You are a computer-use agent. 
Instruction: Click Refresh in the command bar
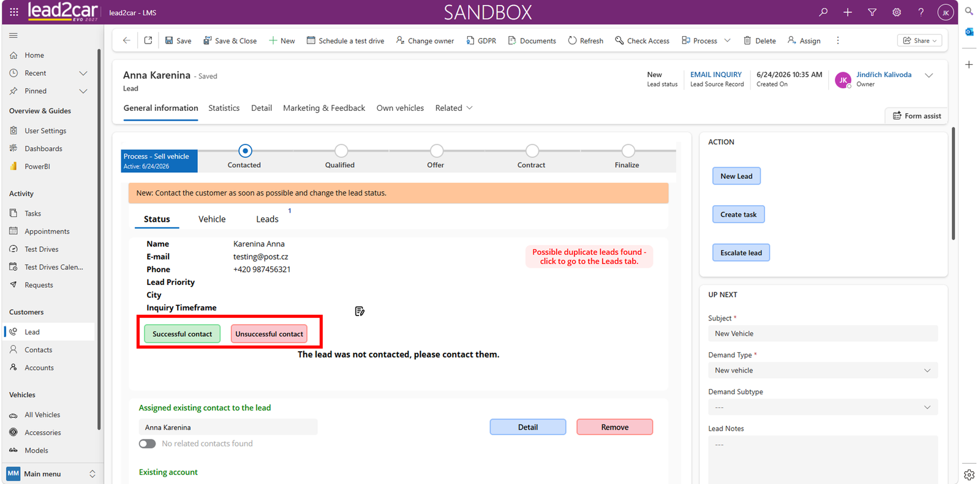point(586,40)
